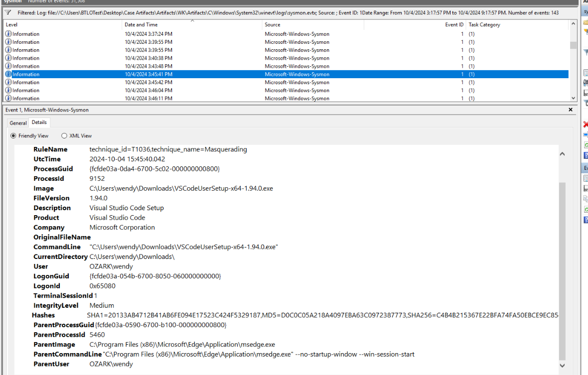This screenshot has width=588, height=375.
Task: Click the Event 1, Microsoft-Windows-Sysmon pane title
Action: pyautogui.click(x=47, y=110)
